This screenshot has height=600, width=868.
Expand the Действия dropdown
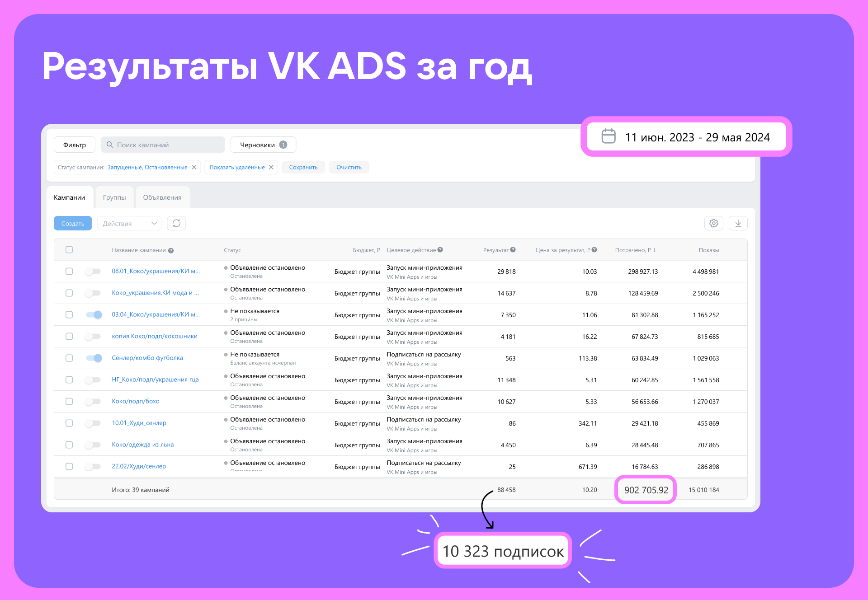click(x=129, y=223)
